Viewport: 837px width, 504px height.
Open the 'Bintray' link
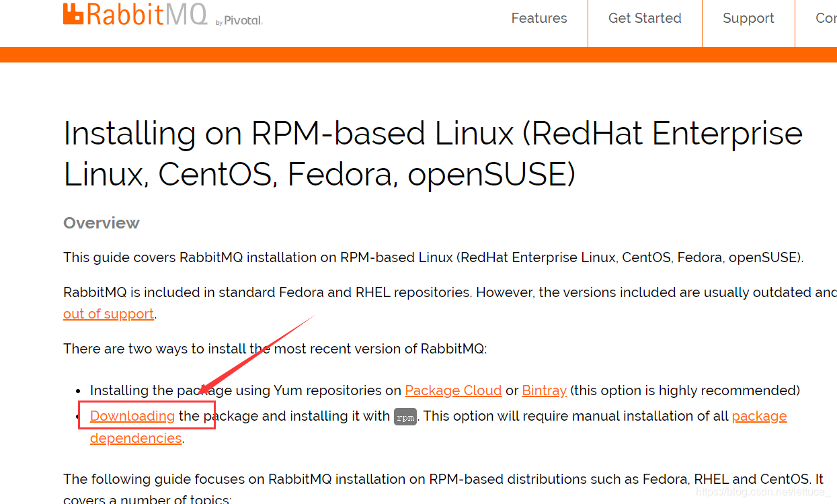click(544, 390)
